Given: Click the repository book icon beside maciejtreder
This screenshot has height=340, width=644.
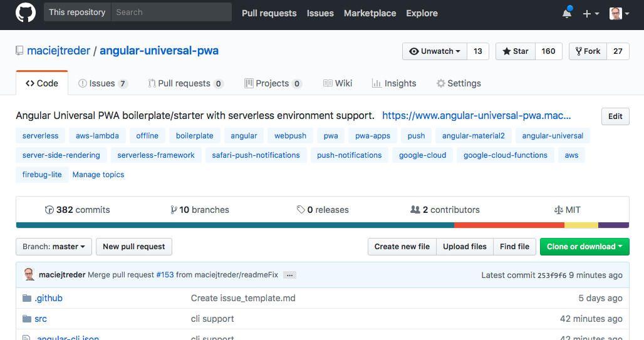Looking at the screenshot, I should click(x=19, y=51).
